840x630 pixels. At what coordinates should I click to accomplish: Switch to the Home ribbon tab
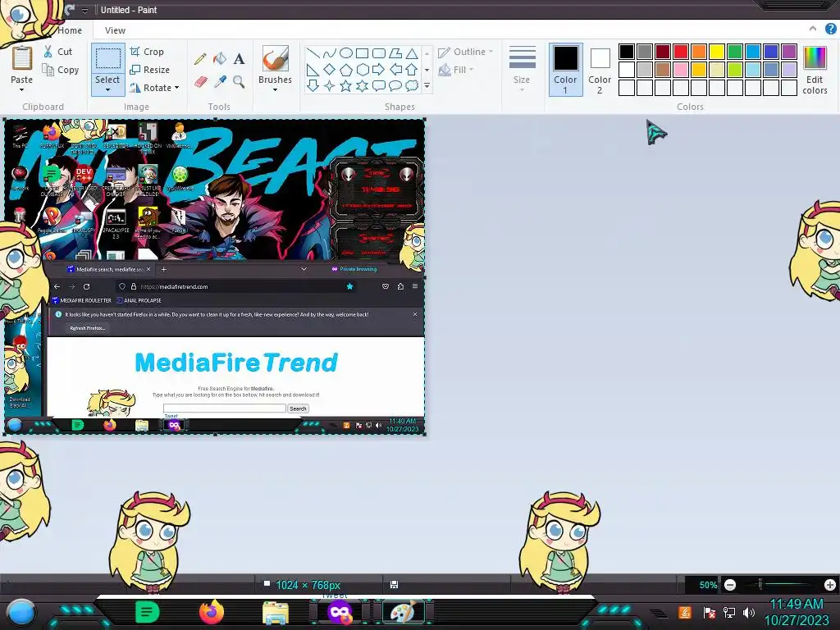point(70,30)
